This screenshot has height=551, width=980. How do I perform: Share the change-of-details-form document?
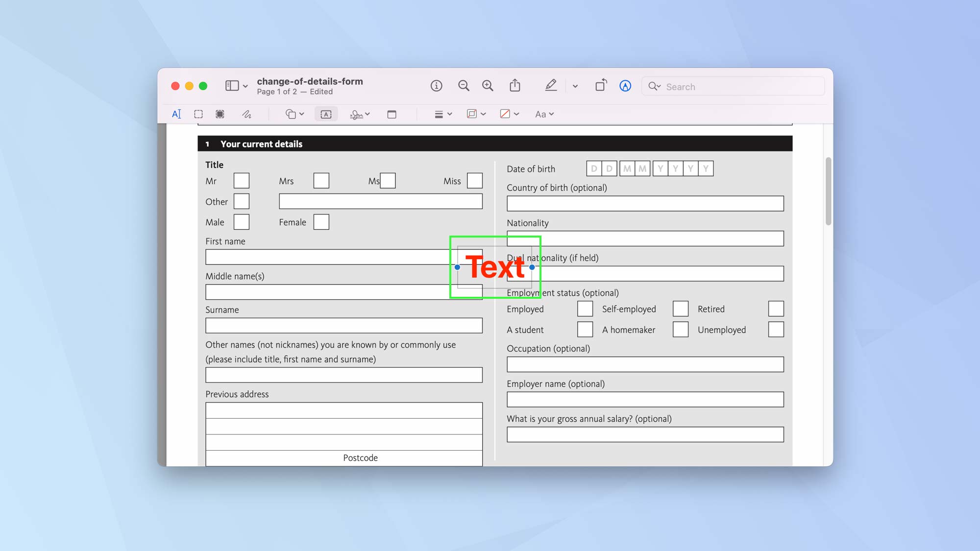tap(514, 86)
